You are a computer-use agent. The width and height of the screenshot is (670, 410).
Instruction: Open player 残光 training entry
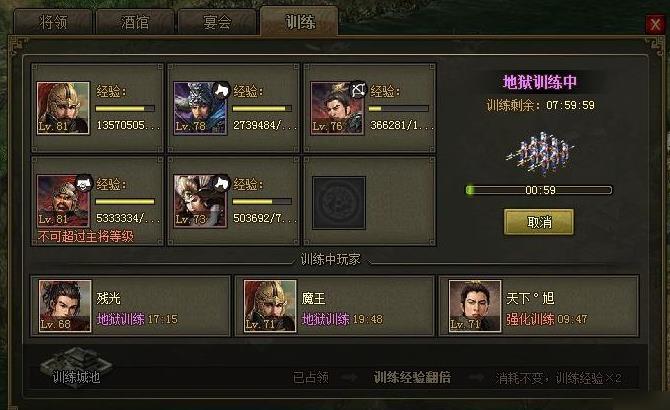pos(130,306)
